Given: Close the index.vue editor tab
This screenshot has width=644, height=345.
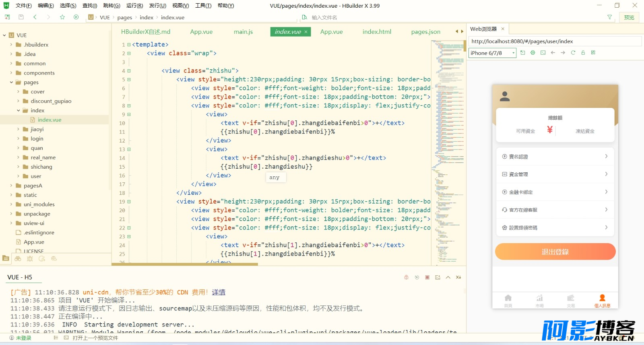Looking at the screenshot, I should click(306, 32).
